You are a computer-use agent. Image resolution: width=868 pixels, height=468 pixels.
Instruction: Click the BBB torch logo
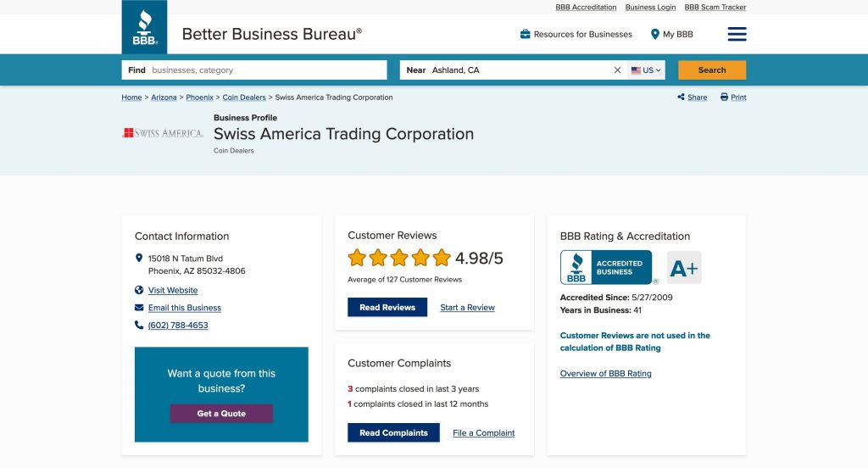[x=144, y=27]
